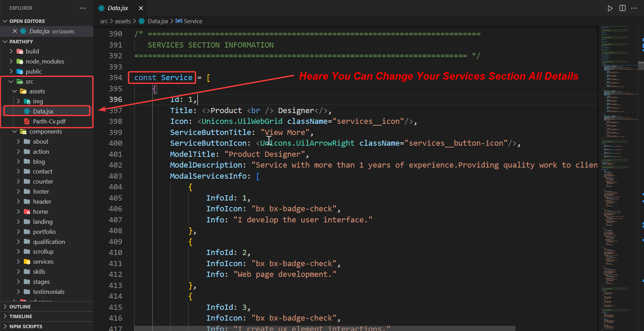Expand the img folder
The image size is (644, 331).
pyautogui.click(x=38, y=101)
